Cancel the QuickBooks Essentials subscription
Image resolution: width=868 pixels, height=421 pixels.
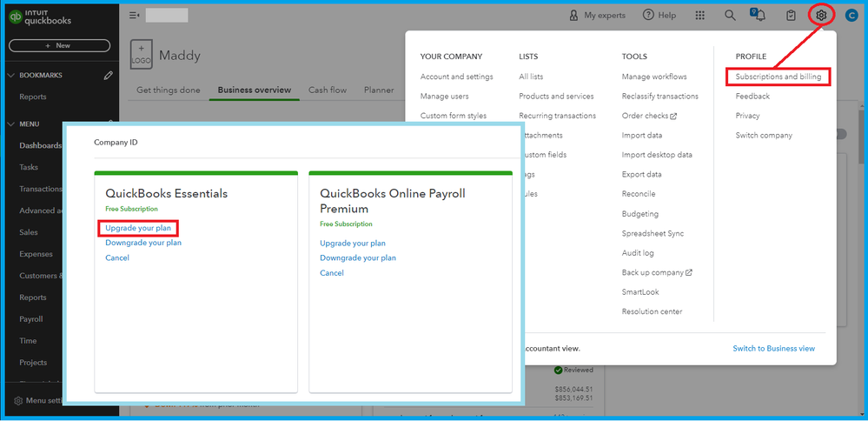pyautogui.click(x=116, y=257)
